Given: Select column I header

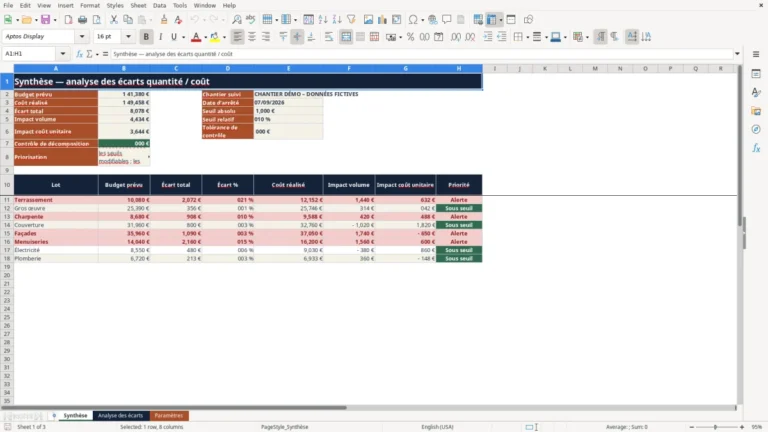Looking at the screenshot, I should 495,69.
